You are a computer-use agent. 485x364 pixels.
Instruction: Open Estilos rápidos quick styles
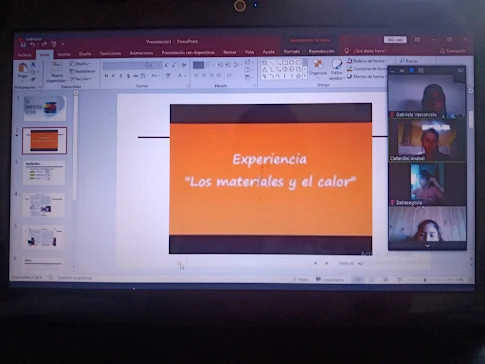pyautogui.click(x=336, y=70)
